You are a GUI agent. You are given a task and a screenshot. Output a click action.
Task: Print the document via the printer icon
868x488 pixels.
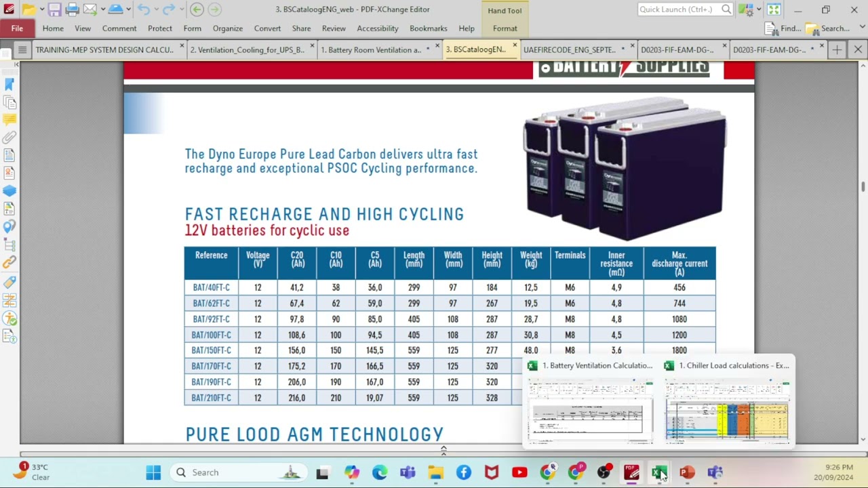(72, 9)
